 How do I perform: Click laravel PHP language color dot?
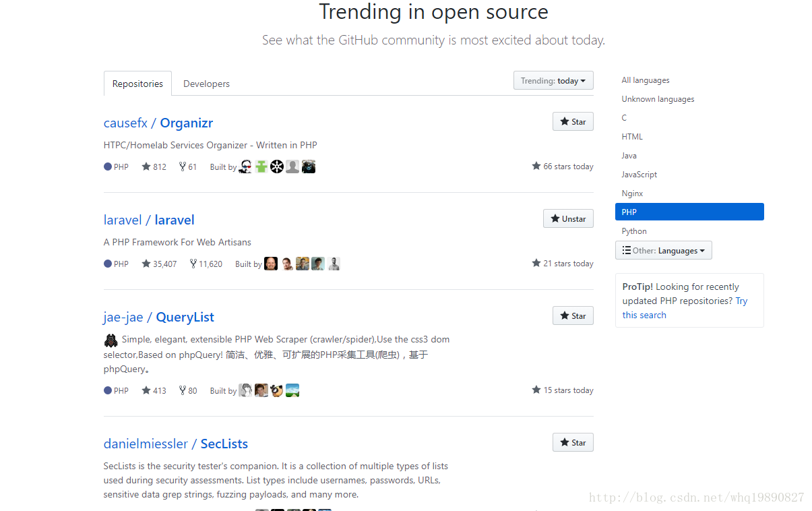(x=108, y=264)
